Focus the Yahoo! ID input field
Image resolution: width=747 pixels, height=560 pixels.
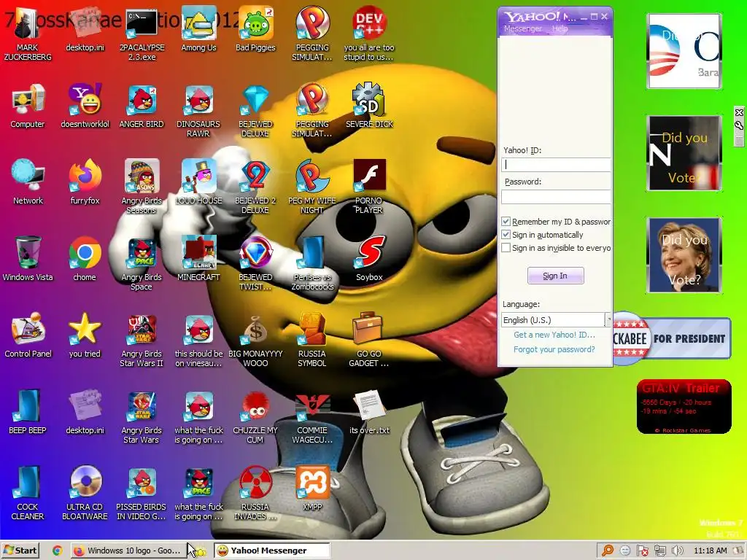(x=556, y=165)
